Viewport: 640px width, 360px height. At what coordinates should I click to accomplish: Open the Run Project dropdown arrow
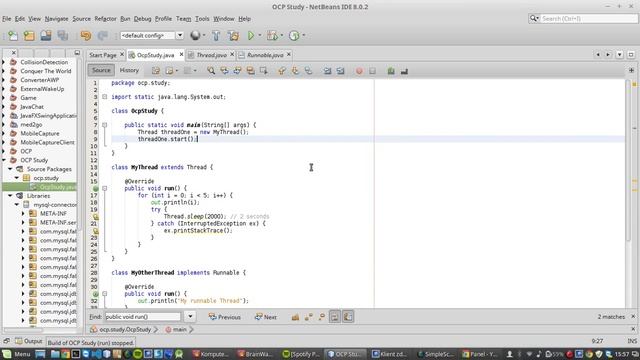[x=260, y=36]
